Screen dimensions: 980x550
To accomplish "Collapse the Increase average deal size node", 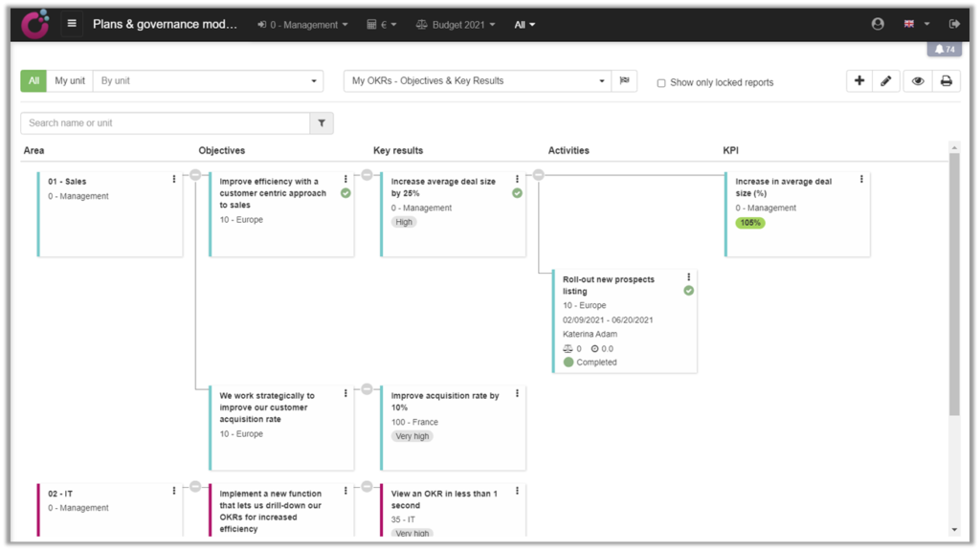I will 538,175.
